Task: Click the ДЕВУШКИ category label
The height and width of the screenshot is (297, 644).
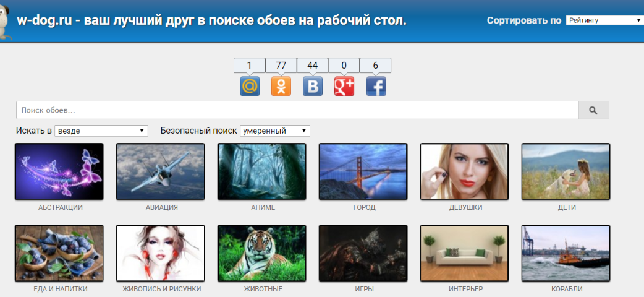Action: [x=465, y=208]
